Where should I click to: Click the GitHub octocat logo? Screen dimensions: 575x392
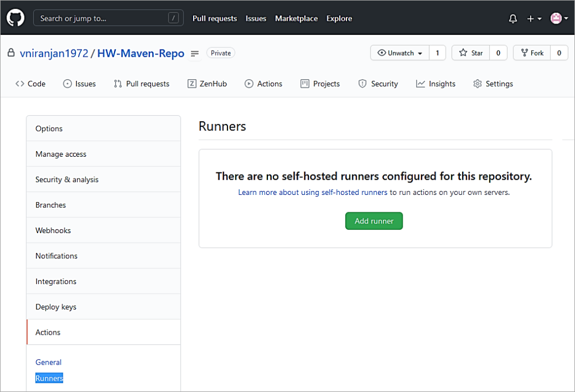[x=15, y=17]
